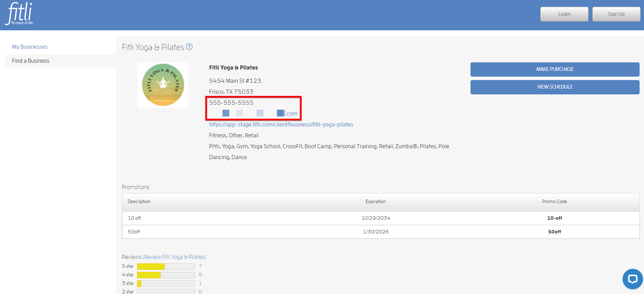This screenshot has height=294, width=644.
Task: Click the promo code 10-off
Action: coord(555,218)
